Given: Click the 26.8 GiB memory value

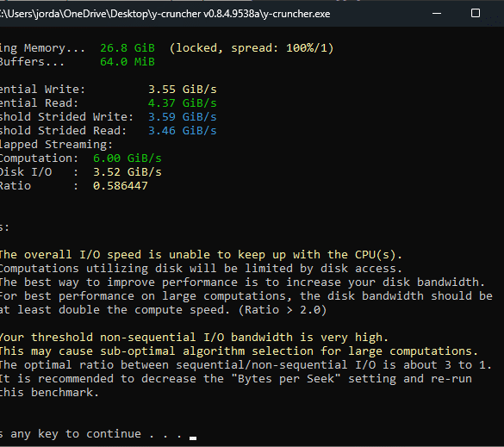Looking at the screenshot, I should (x=128, y=48).
